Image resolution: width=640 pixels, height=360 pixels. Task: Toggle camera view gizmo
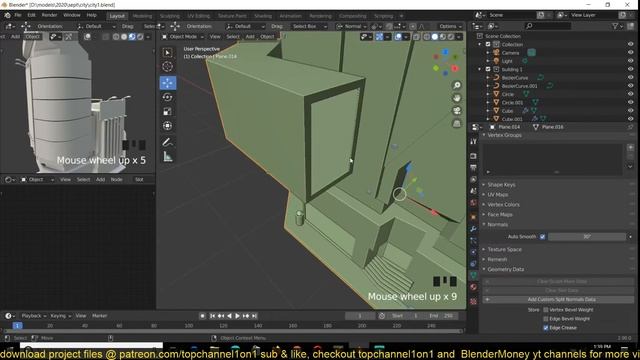coord(456,111)
